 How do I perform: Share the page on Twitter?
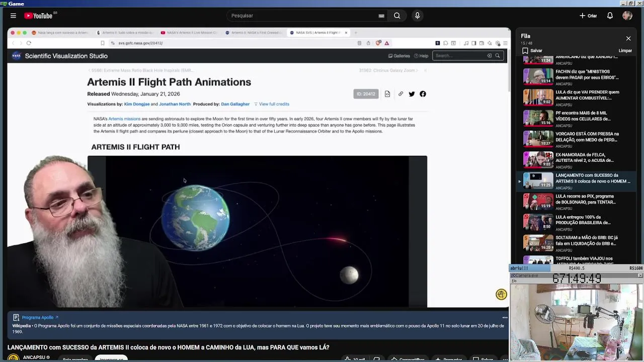[x=412, y=94]
